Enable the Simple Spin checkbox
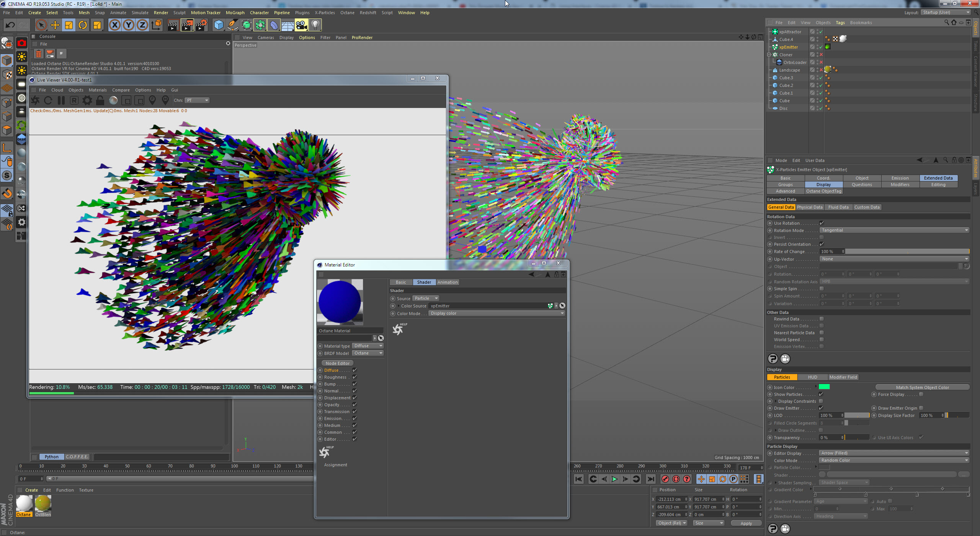980x536 pixels. click(822, 289)
